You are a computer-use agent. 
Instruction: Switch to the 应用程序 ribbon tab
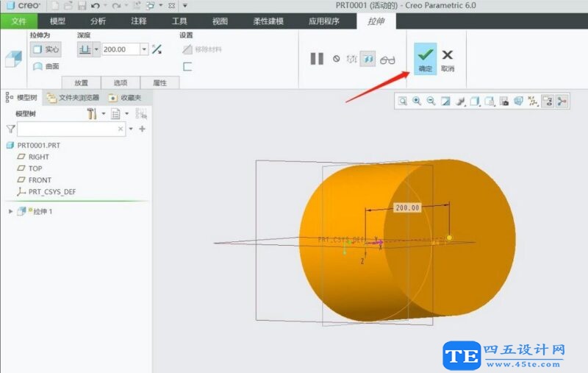[x=324, y=21]
